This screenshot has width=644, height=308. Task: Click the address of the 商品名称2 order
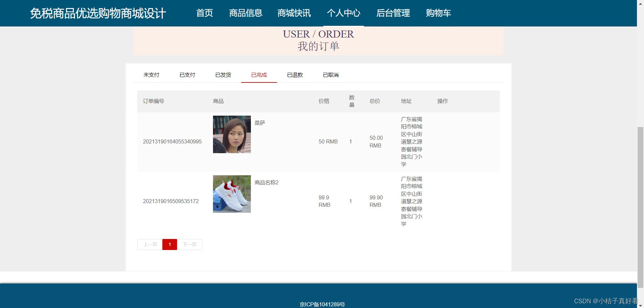412,201
